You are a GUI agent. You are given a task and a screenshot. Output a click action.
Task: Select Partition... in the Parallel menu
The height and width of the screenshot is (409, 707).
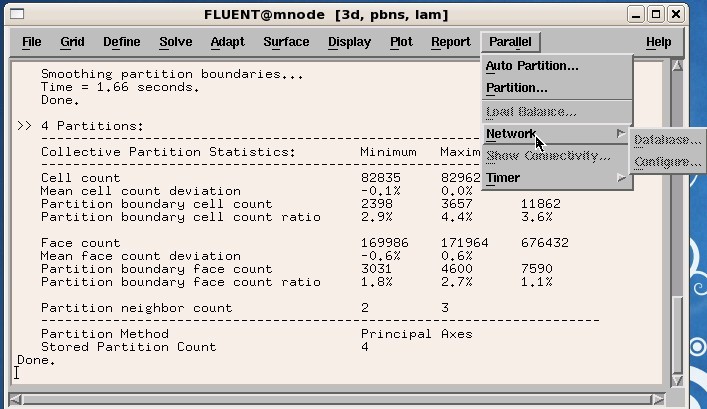click(517, 88)
